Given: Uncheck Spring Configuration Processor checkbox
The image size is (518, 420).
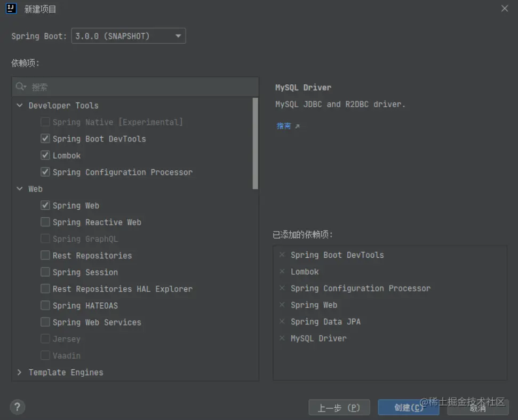Looking at the screenshot, I should (45, 172).
